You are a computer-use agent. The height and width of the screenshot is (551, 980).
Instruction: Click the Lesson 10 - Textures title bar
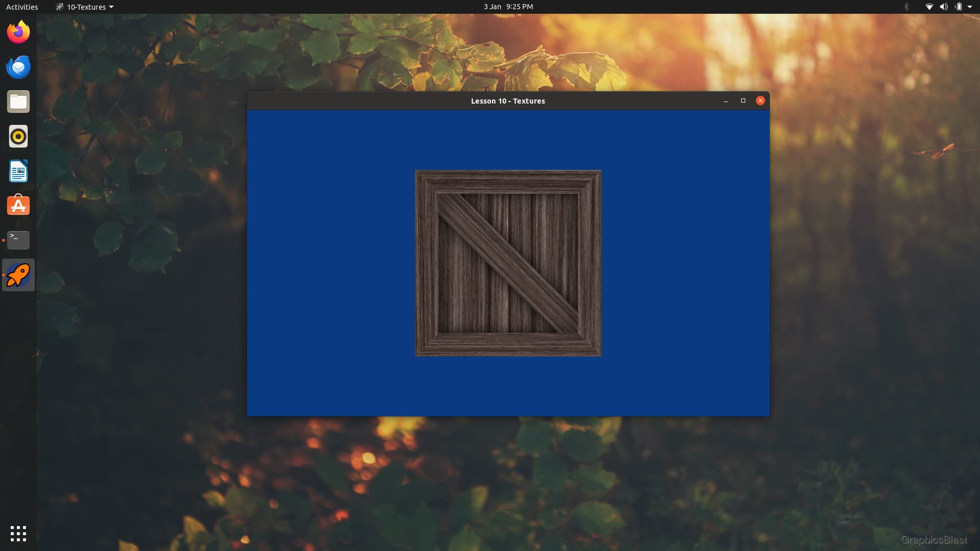[x=508, y=101]
